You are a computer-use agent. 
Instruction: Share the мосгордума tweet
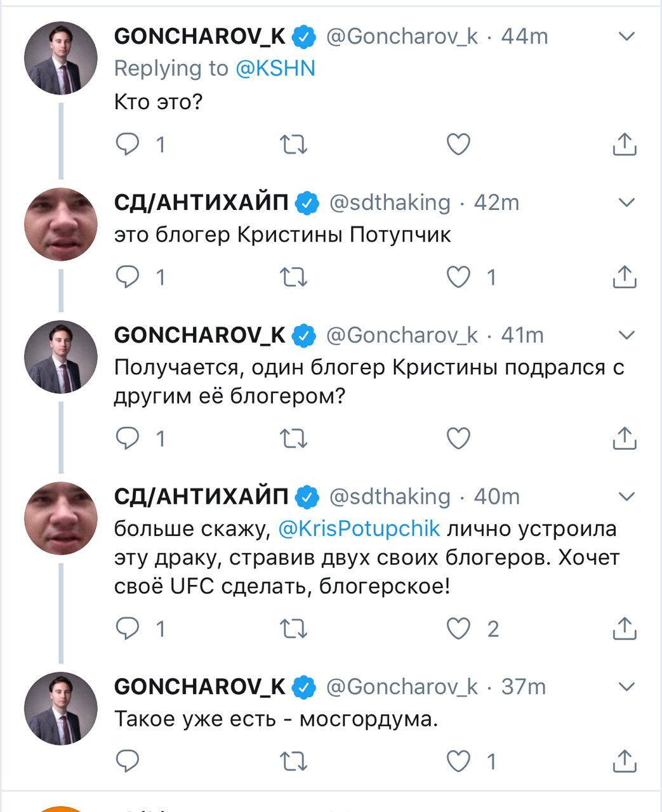(x=624, y=761)
